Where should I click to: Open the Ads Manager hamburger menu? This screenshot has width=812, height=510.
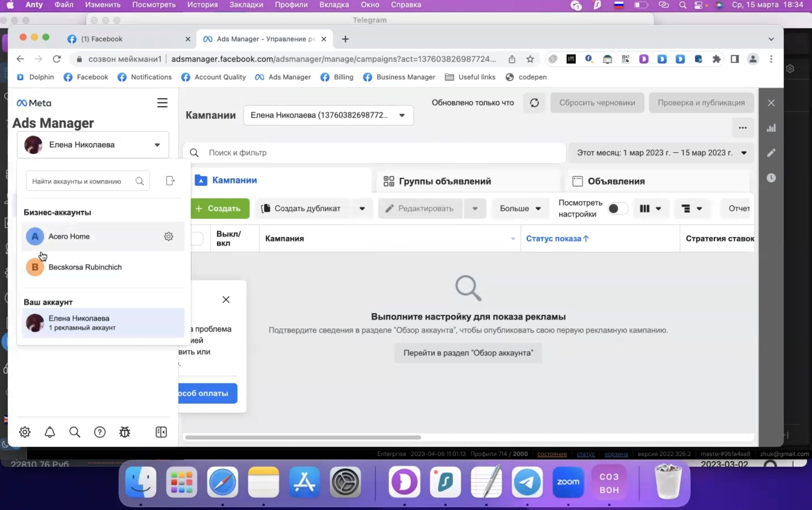[x=162, y=103]
